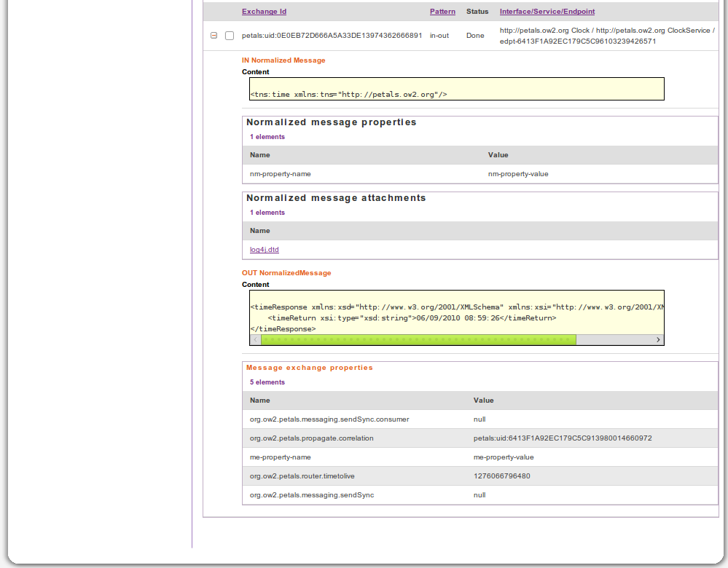Click the org.ow2.petals.messaging.sendSync.consumer row
This screenshot has width=728, height=568.
(329, 419)
